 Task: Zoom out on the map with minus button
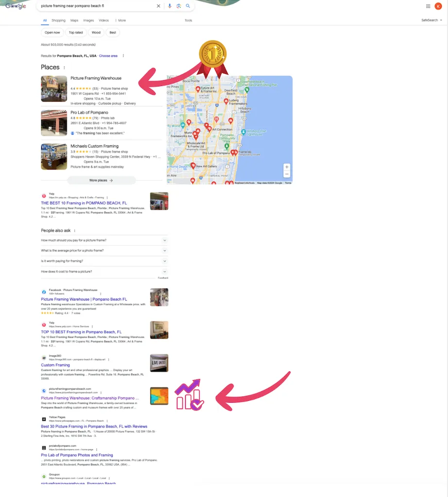287,174
